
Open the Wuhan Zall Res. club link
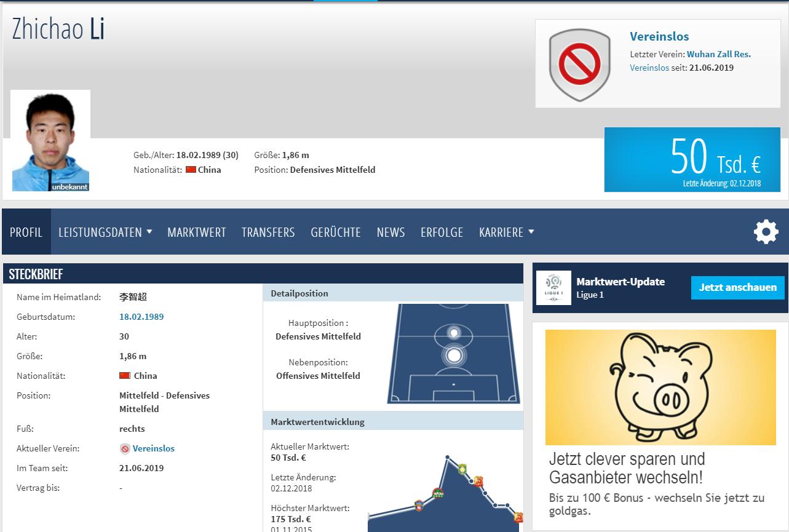click(x=719, y=54)
